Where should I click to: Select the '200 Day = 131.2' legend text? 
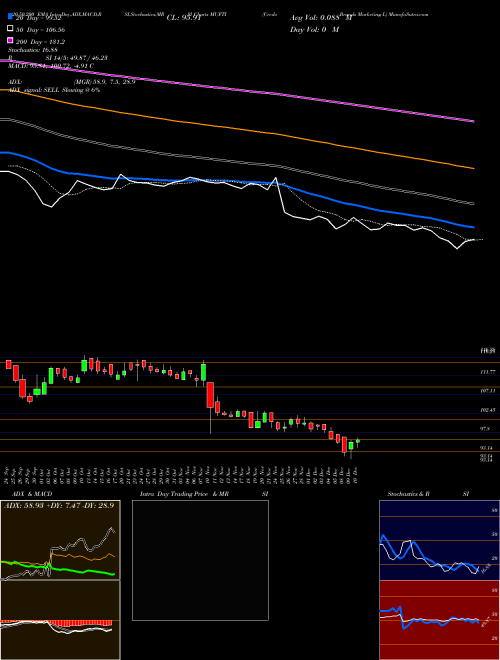click(40, 42)
